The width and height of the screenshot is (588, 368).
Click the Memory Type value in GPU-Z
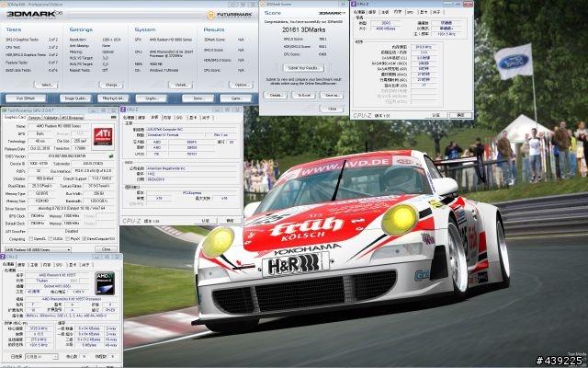(42, 193)
